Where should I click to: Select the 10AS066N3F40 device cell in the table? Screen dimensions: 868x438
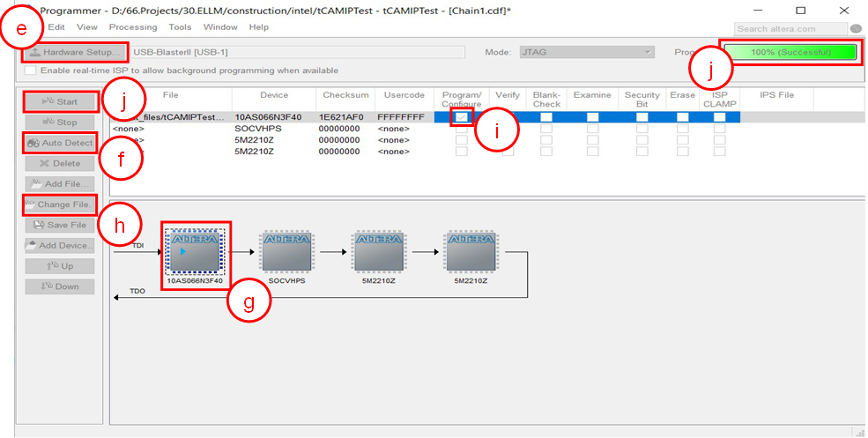pyautogui.click(x=268, y=117)
